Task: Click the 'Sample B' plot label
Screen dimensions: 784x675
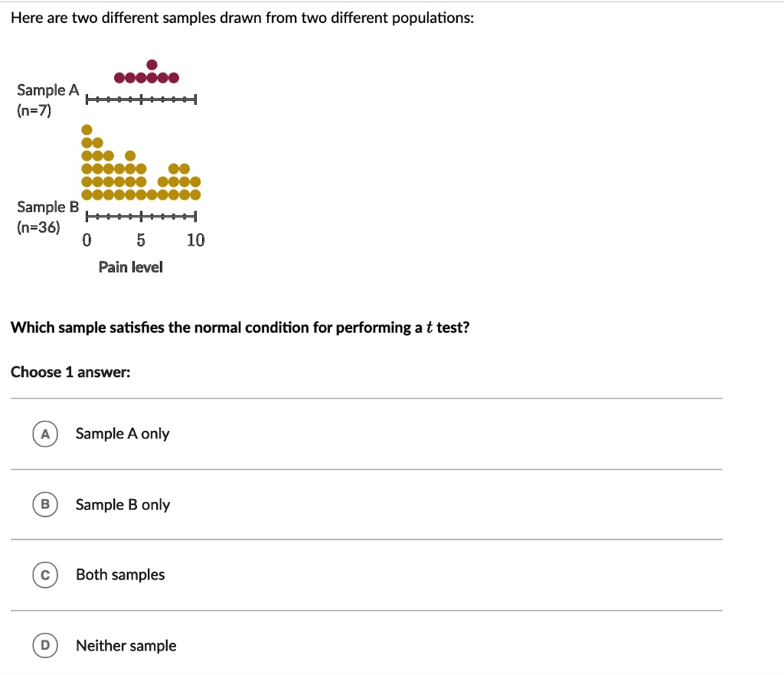Action: click(x=47, y=207)
